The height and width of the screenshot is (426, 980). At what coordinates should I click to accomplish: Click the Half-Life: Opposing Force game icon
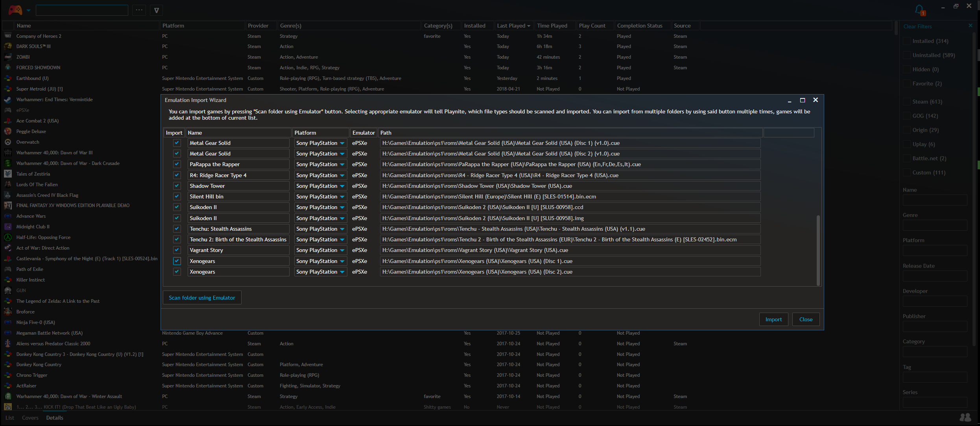tap(8, 237)
